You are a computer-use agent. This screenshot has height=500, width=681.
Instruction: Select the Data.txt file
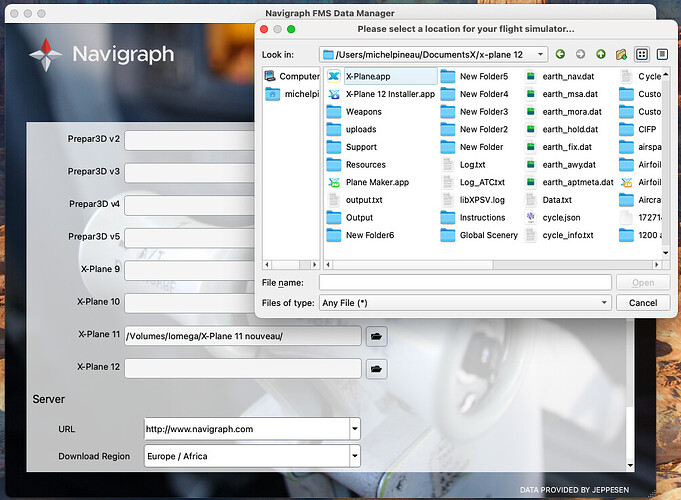click(x=549, y=200)
